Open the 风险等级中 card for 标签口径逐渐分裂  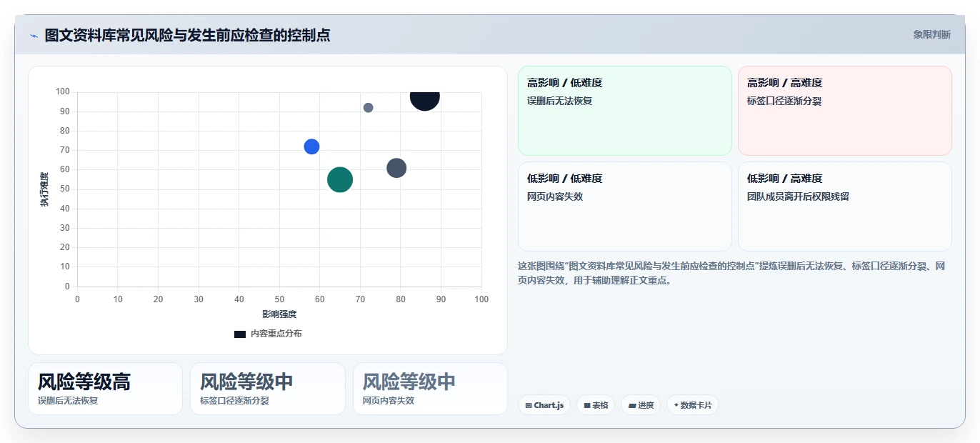tap(268, 389)
